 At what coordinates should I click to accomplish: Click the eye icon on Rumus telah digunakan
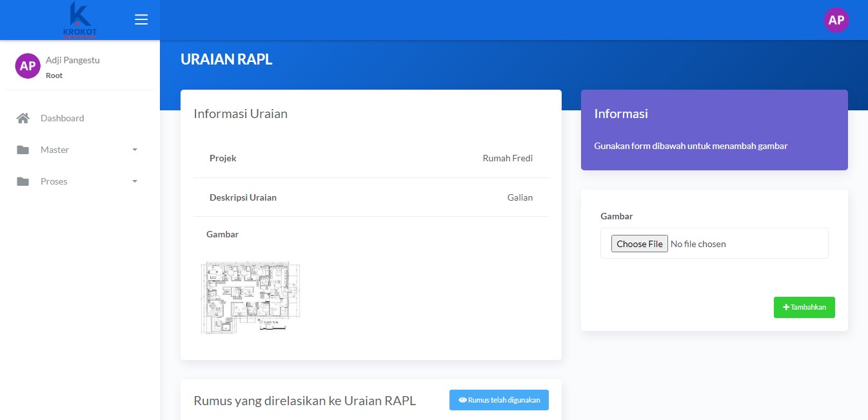coord(462,400)
